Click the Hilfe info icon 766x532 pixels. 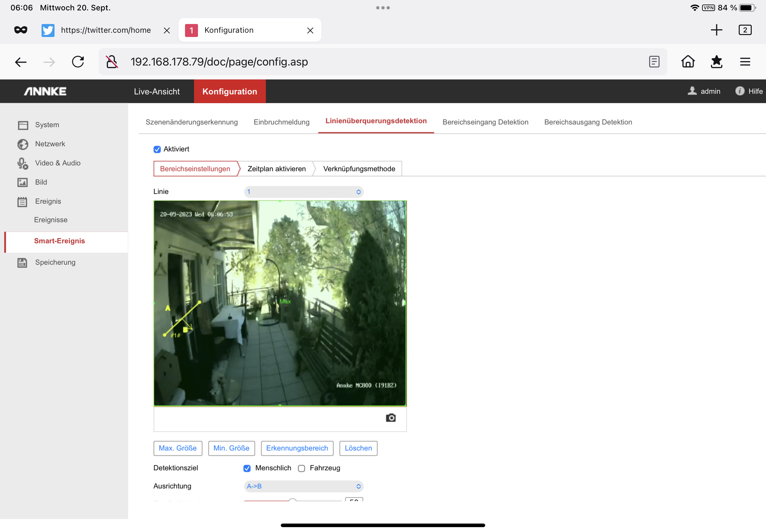739,91
